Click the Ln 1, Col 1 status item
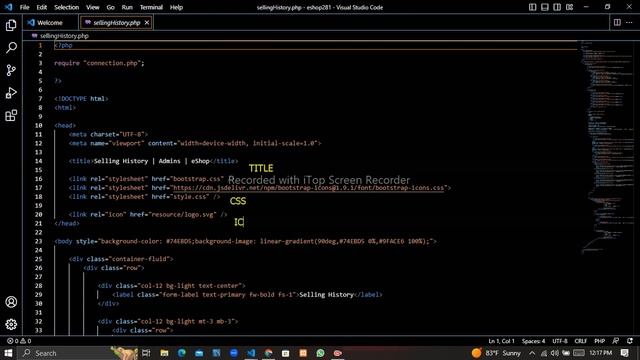 [x=501, y=341]
